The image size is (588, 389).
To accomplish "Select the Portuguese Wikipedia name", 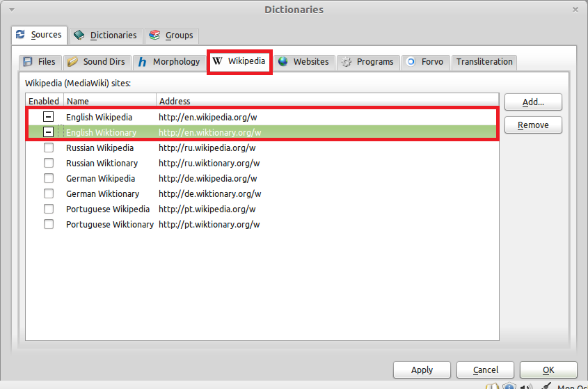I will [108, 209].
